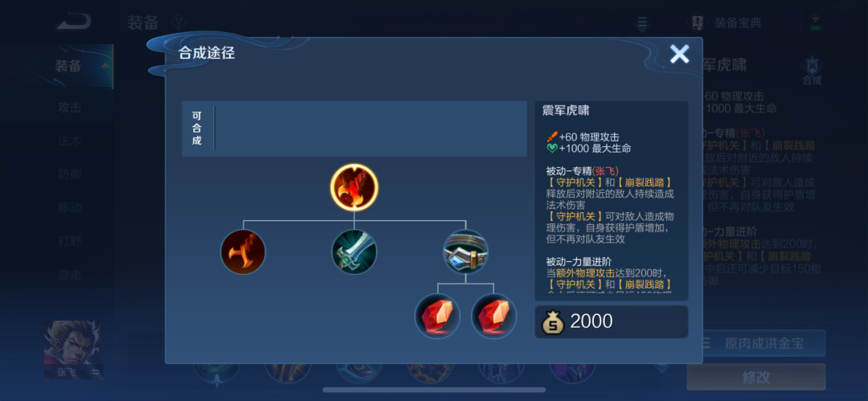The height and width of the screenshot is (401, 868).
Task: Close the 合成途径 dialog
Action: point(680,54)
